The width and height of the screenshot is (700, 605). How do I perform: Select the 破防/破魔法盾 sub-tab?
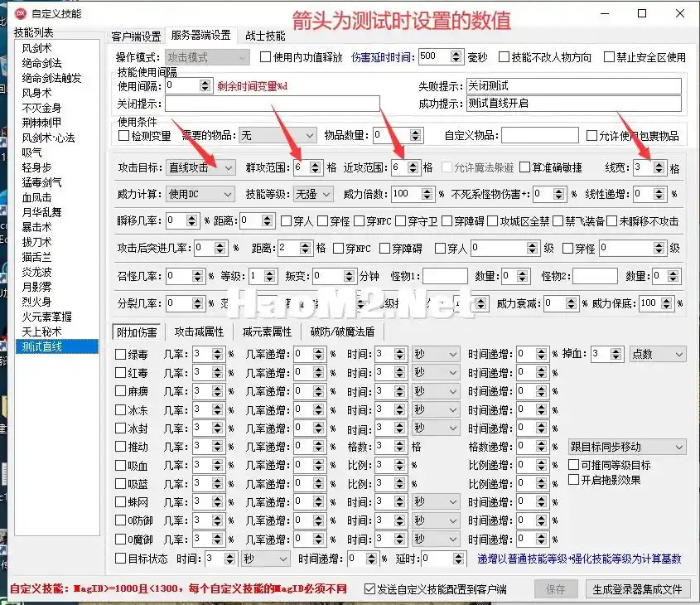click(x=342, y=332)
